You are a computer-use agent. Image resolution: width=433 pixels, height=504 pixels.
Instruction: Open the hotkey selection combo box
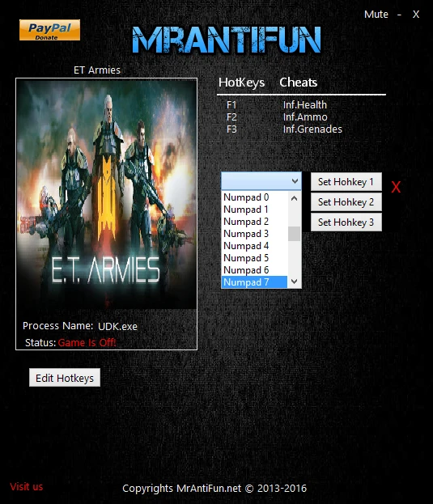click(261, 181)
